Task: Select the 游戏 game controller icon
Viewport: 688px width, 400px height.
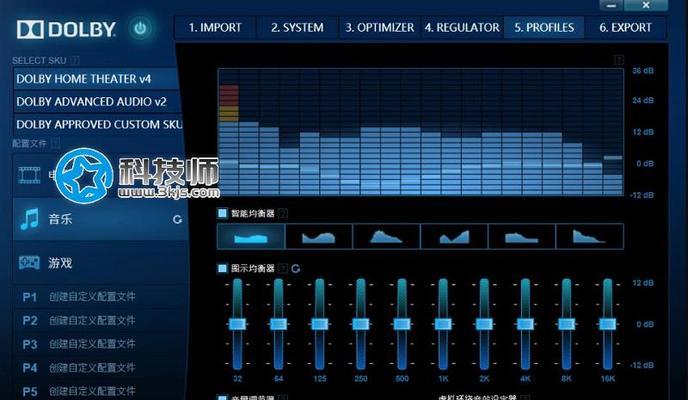Action: click(x=29, y=263)
